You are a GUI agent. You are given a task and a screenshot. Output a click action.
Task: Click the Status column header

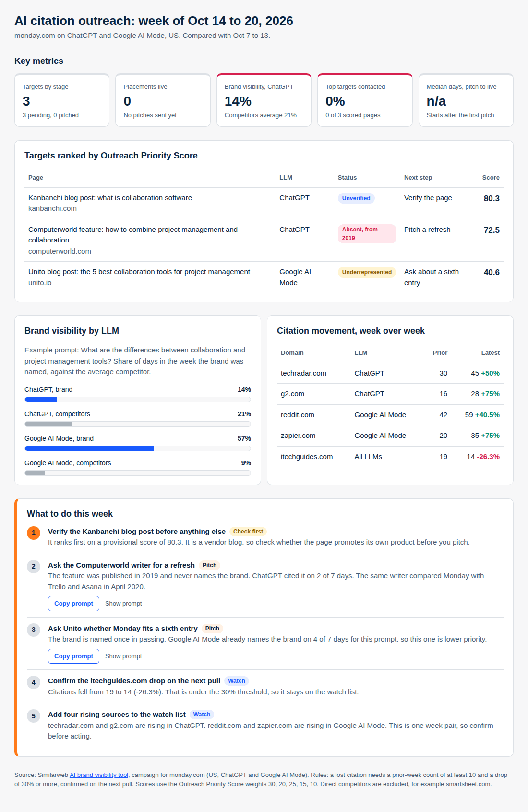point(347,178)
